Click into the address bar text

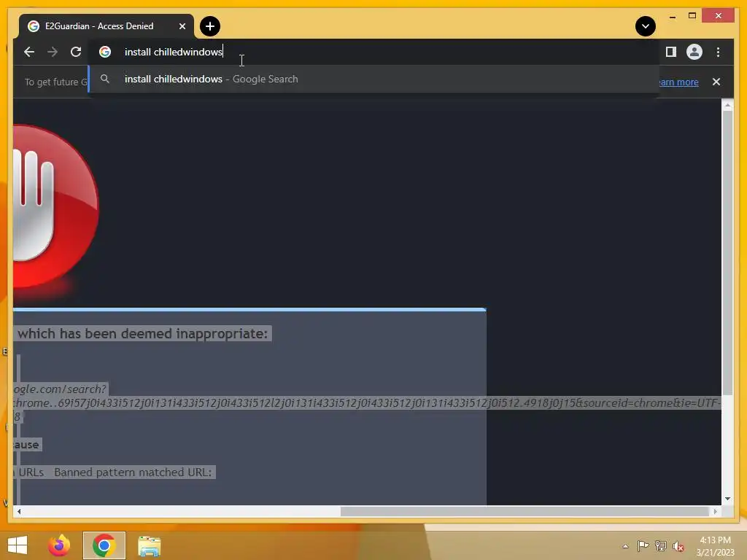click(174, 52)
